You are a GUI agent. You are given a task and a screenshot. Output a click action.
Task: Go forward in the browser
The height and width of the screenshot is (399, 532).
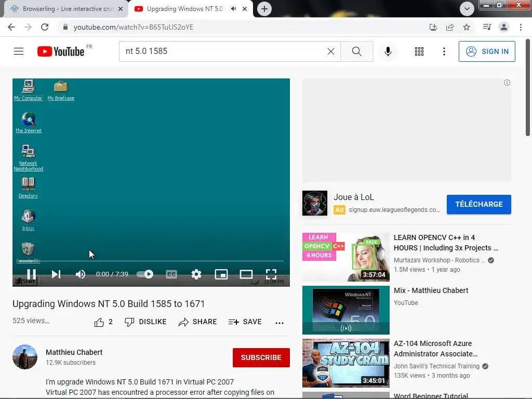pyautogui.click(x=28, y=27)
